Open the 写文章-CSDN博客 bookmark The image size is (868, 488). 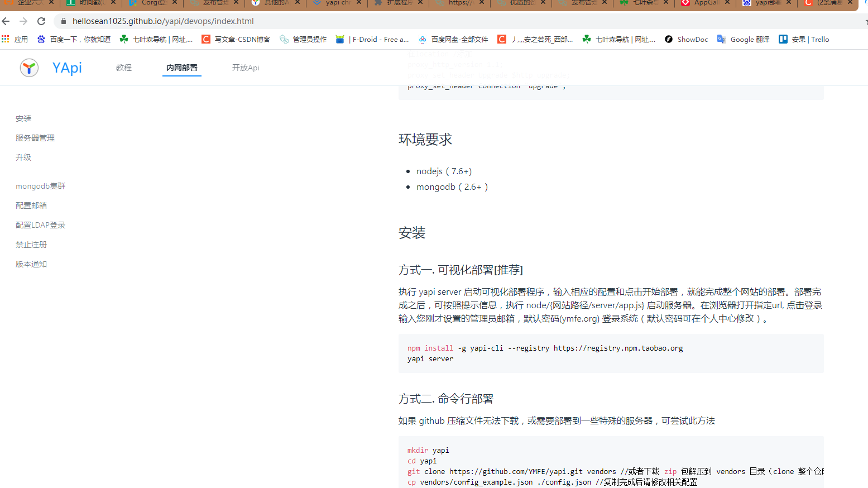click(236, 39)
